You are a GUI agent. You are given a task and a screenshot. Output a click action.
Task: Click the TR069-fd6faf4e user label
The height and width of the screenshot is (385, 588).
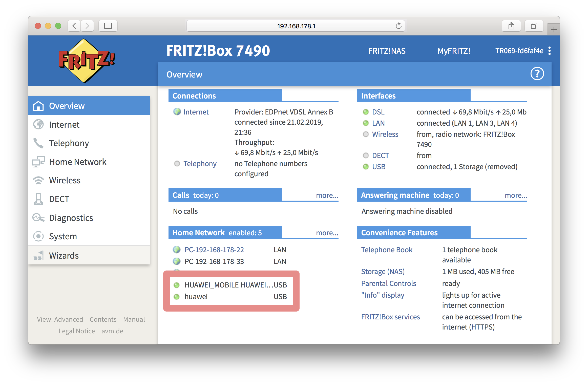click(519, 51)
